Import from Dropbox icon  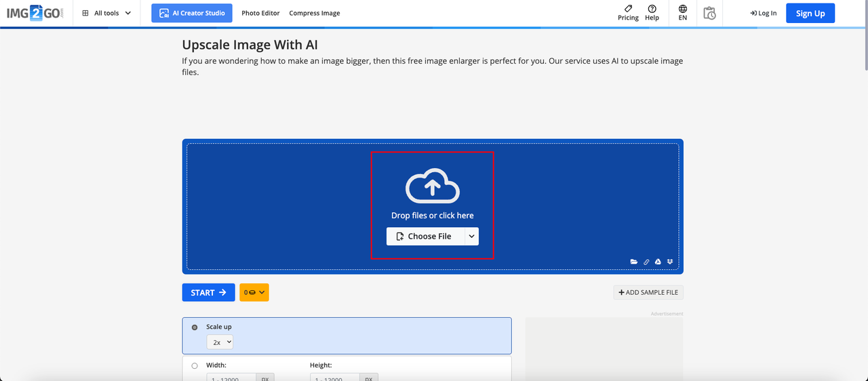point(670,262)
